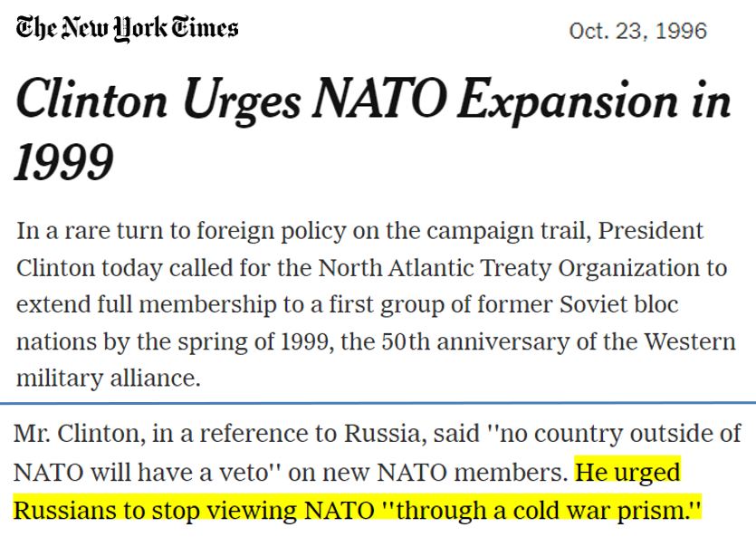Click the blue horizontal divider line
Viewport: 756px width, 537px height.
pos(378,402)
